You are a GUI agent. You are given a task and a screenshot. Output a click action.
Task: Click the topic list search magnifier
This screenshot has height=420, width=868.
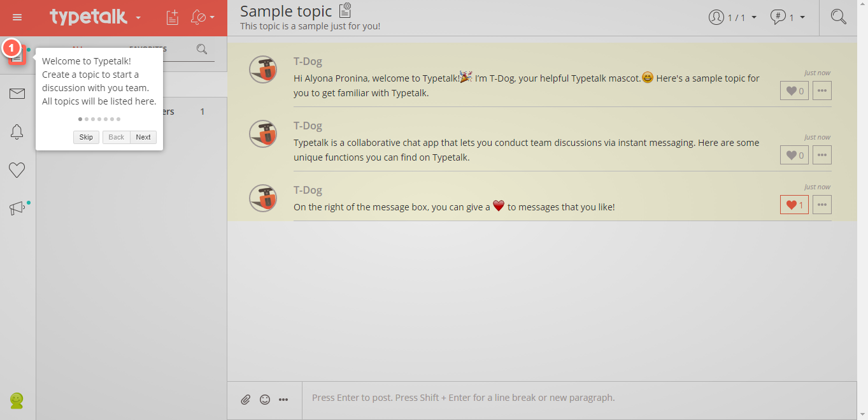(x=202, y=49)
